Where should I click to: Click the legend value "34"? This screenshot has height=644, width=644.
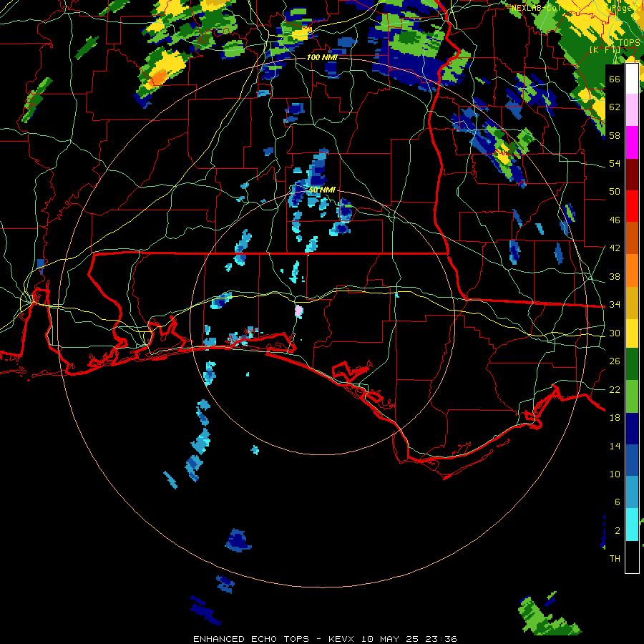615,304
